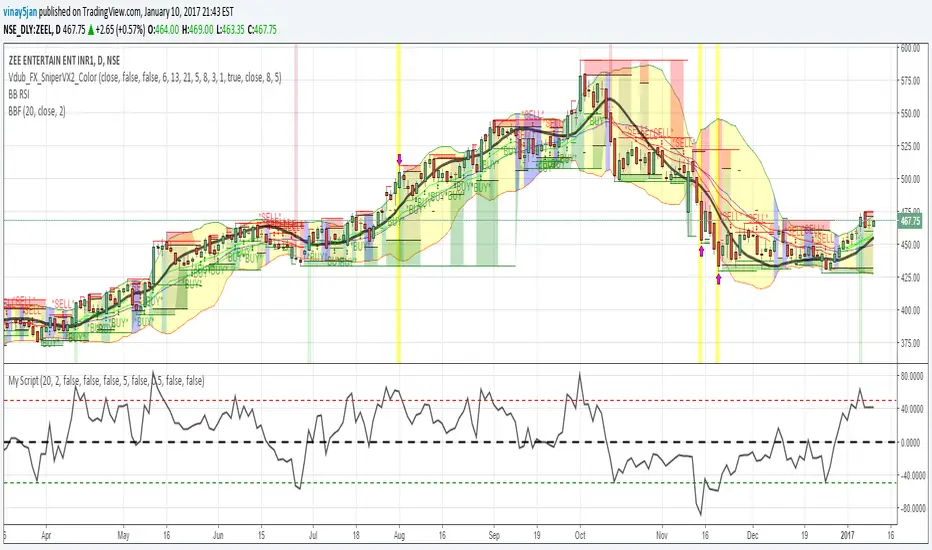The image size is (932, 550).
Task: Click the Nov label on the time axis
Action: tap(662, 535)
